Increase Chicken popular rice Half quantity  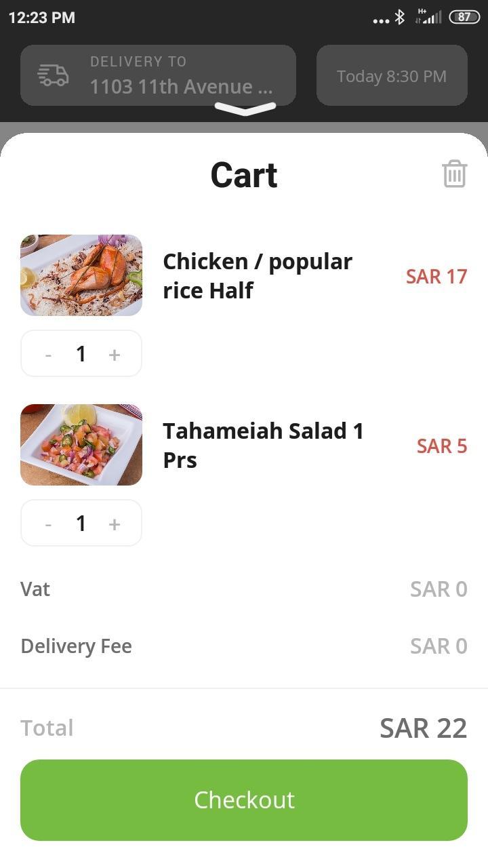115,354
